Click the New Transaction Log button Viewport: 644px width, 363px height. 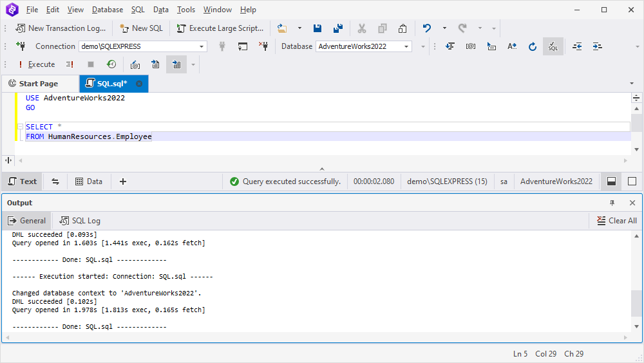61,28
